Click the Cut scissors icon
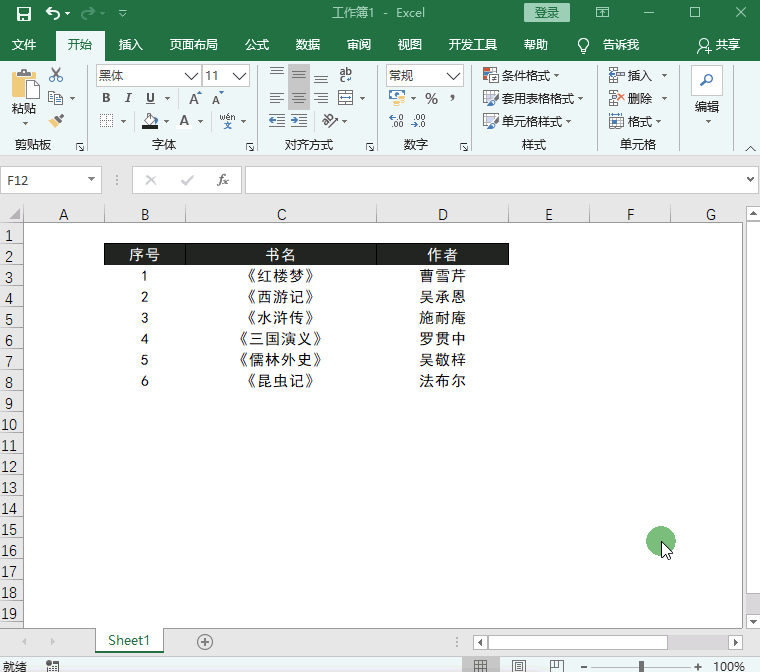This screenshot has height=672, width=760. click(x=56, y=75)
